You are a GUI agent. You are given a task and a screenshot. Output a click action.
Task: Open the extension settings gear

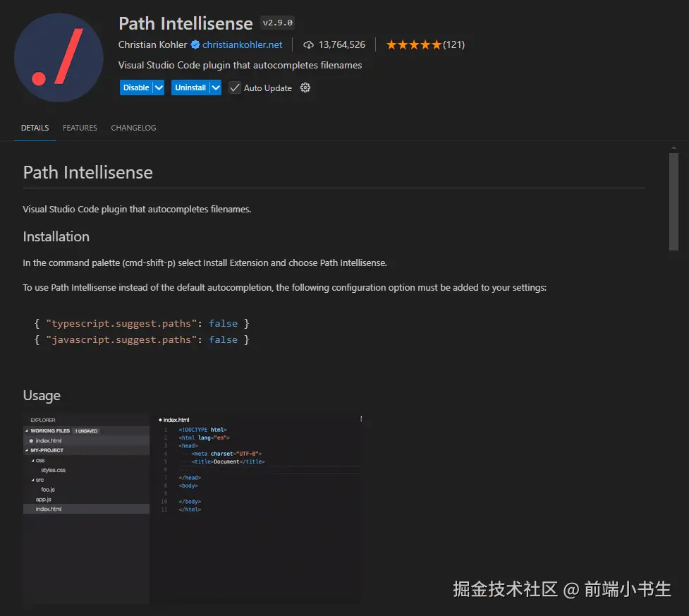(x=305, y=87)
